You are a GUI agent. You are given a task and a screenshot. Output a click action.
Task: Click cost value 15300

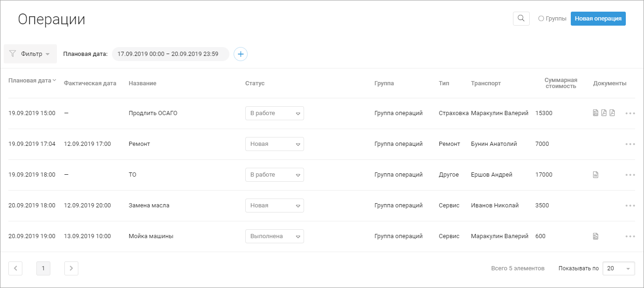click(544, 113)
